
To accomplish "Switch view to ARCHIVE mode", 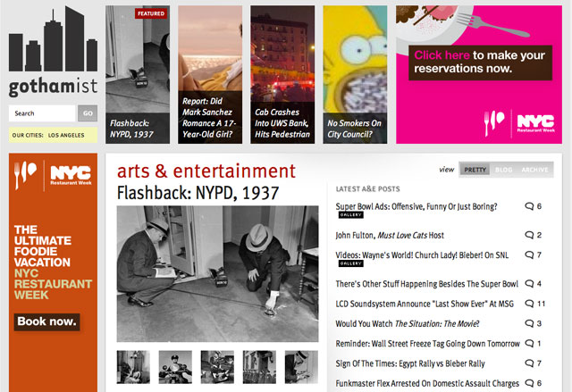I will [x=534, y=170].
